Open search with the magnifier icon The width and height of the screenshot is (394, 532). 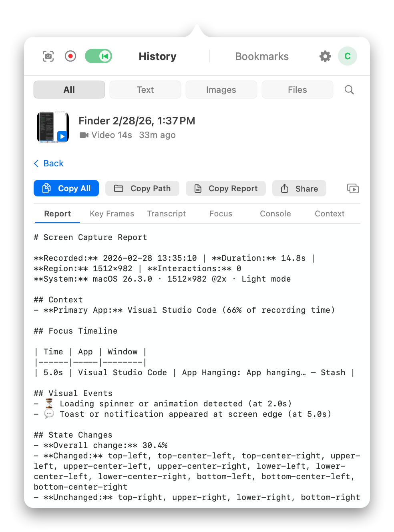349,90
